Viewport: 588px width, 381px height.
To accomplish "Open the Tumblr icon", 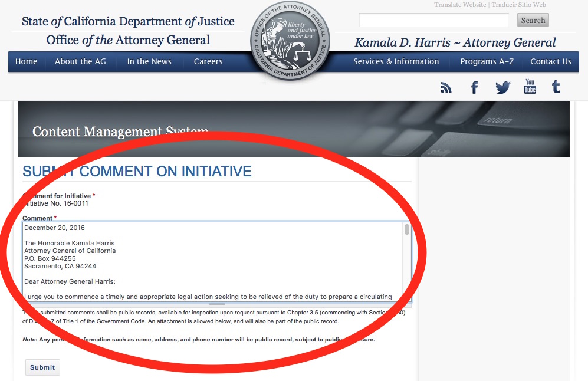I will 556,87.
